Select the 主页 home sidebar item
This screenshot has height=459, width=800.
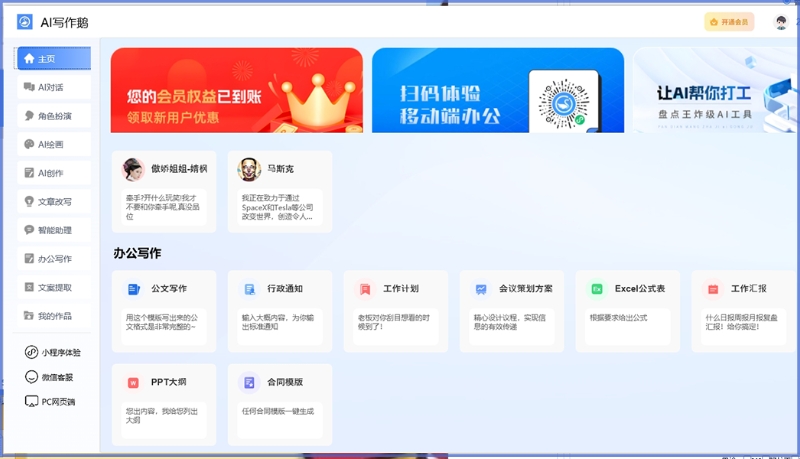pos(54,58)
